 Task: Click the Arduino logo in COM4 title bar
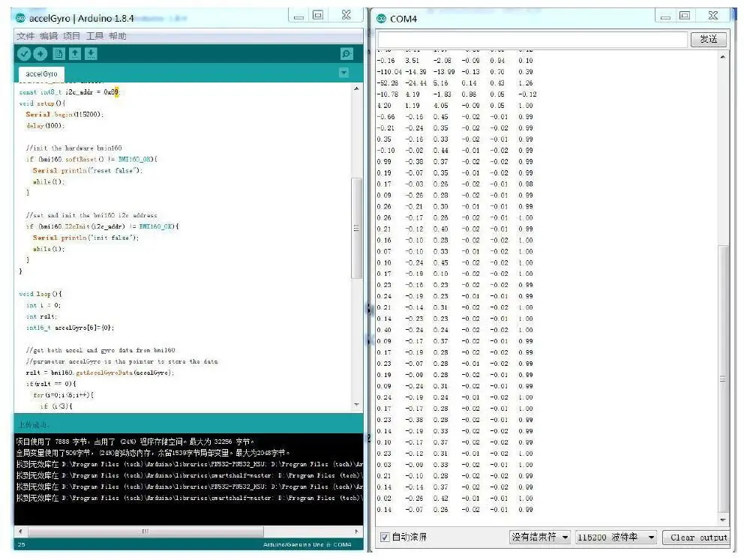(382, 19)
